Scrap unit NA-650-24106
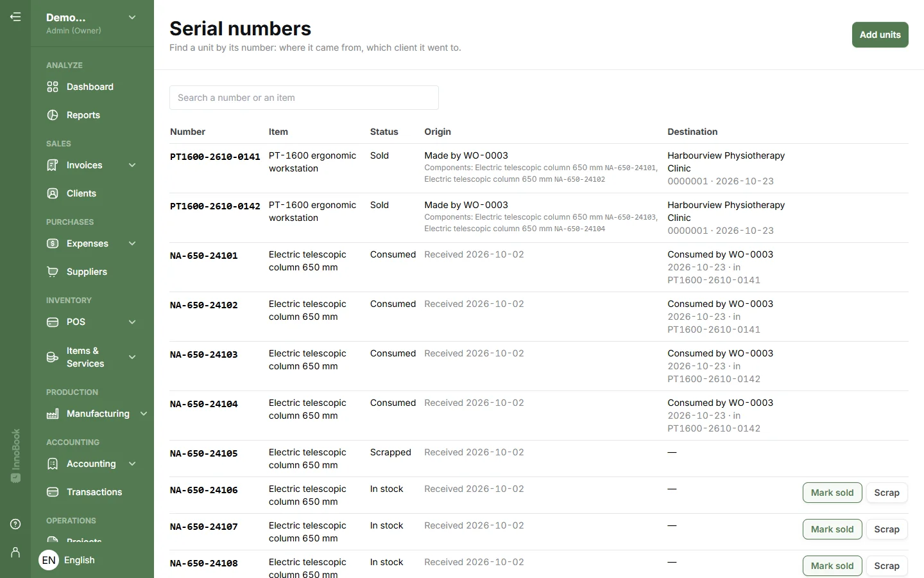924x578 pixels. [x=887, y=493]
